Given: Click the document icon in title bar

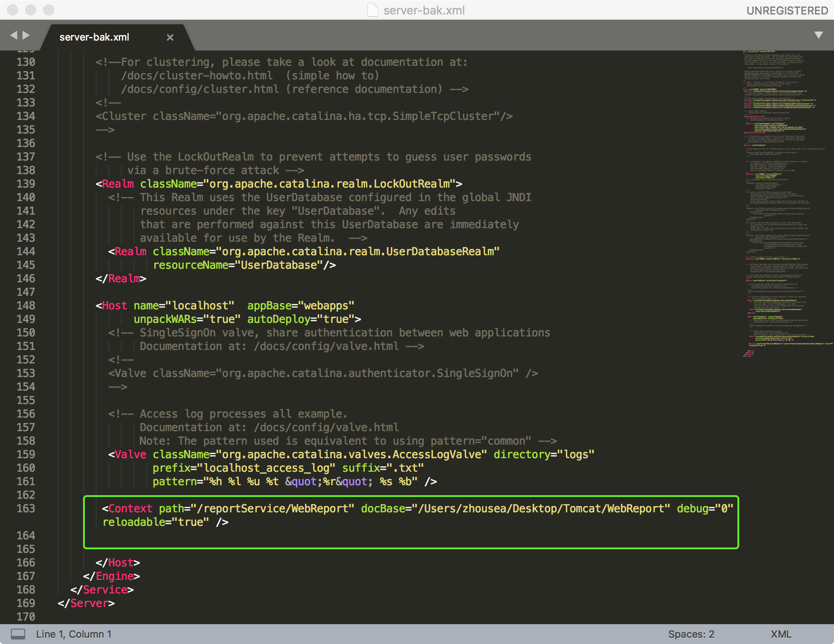Looking at the screenshot, I should 373,10.
